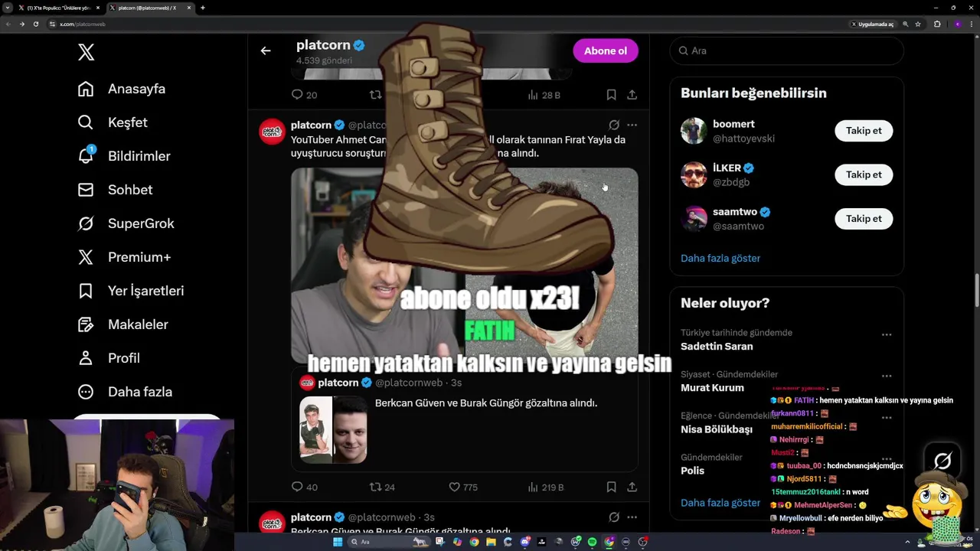Click platcorn avatar on Ahmet Can post

(272, 132)
